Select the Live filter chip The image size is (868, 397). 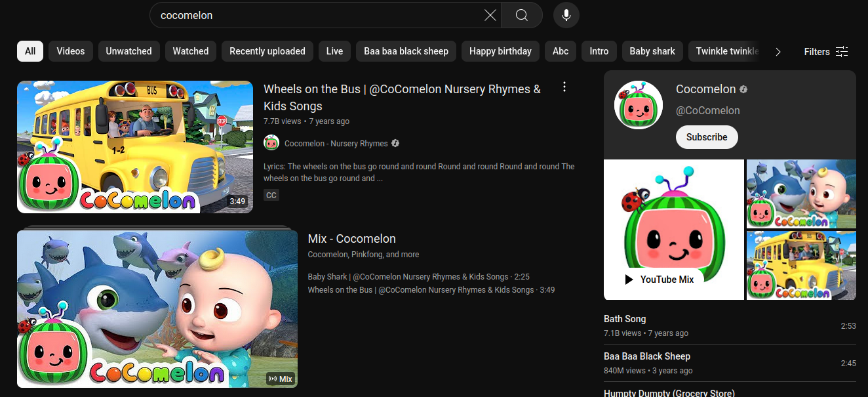(334, 51)
